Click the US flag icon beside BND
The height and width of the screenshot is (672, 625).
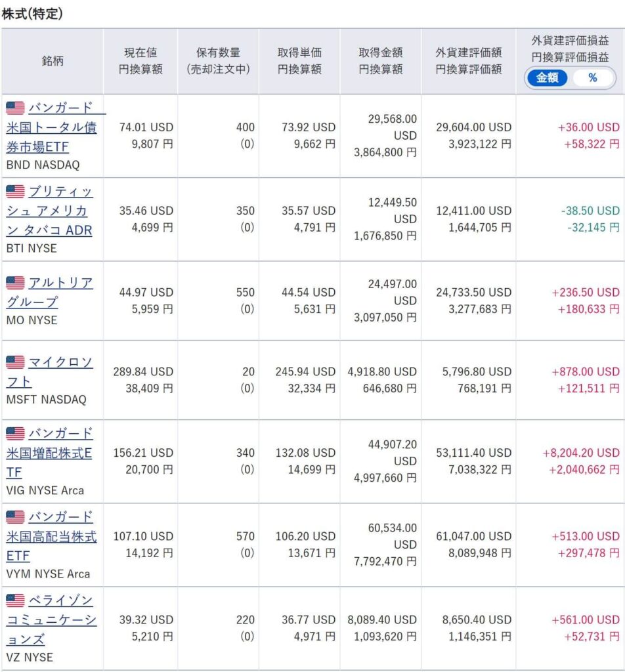click(16, 108)
